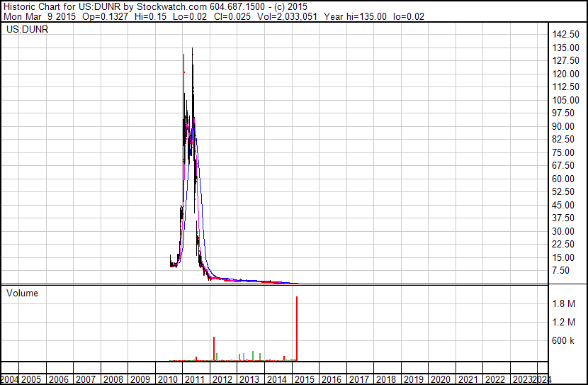Click the 1.8 M volume axis label
This screenshot has height=385, width=588.
(562, 304)
